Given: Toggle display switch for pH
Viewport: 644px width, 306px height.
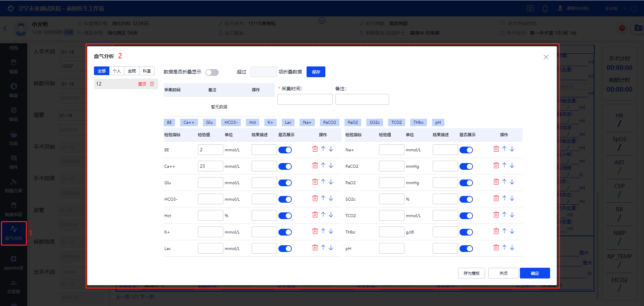Looking at the screenshot, I should (x=466, y=249).
